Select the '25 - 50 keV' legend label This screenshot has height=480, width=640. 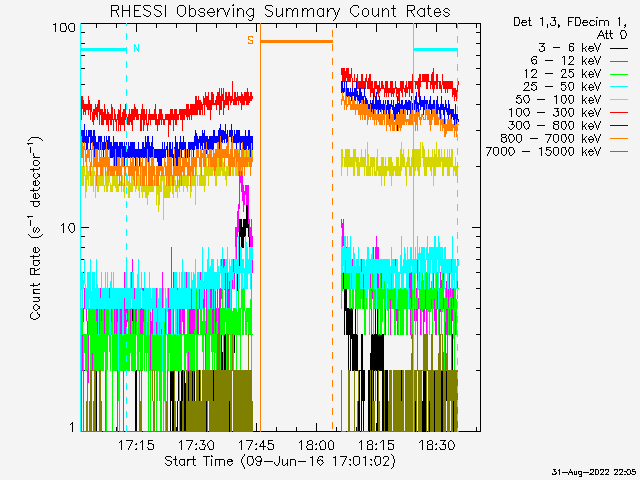point(562,87)
